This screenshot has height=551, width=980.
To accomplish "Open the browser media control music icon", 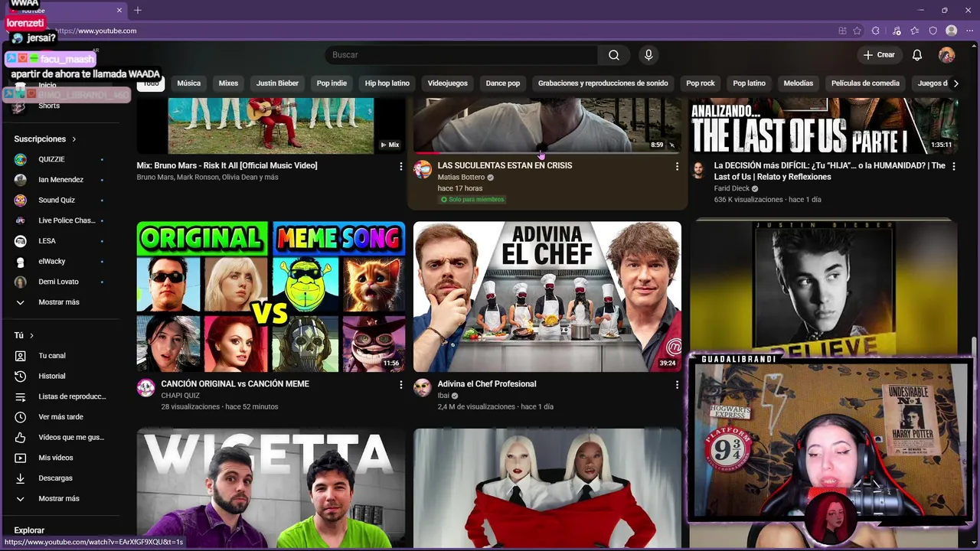I will (897, 31).
